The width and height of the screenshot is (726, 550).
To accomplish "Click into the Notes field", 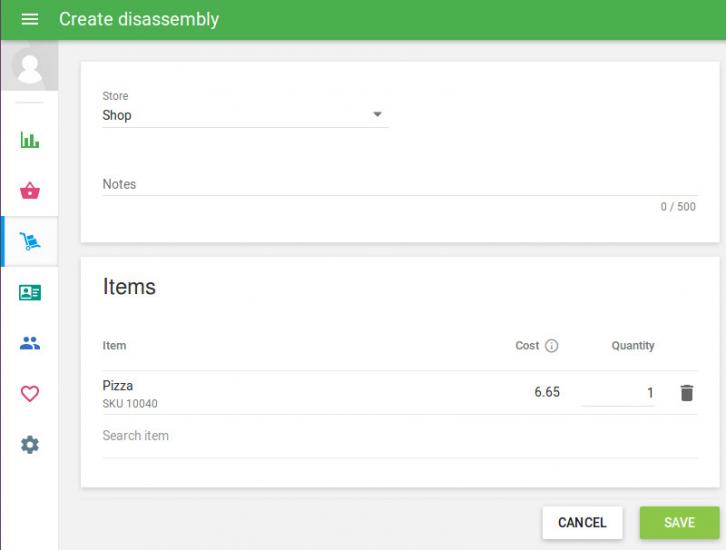I will point(398,184).
